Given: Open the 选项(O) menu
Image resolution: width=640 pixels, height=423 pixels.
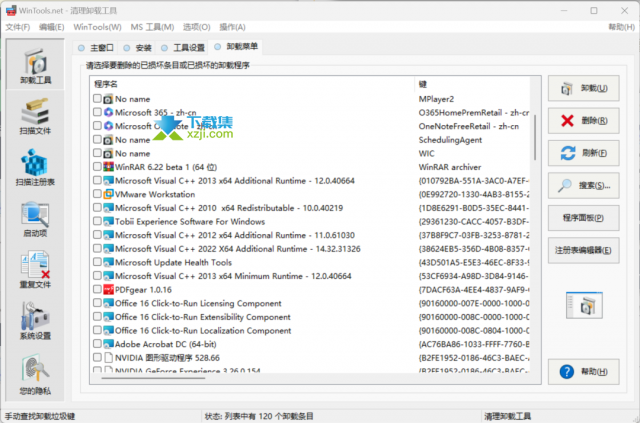Looking at the screenshot, I should tap(196, 27).
